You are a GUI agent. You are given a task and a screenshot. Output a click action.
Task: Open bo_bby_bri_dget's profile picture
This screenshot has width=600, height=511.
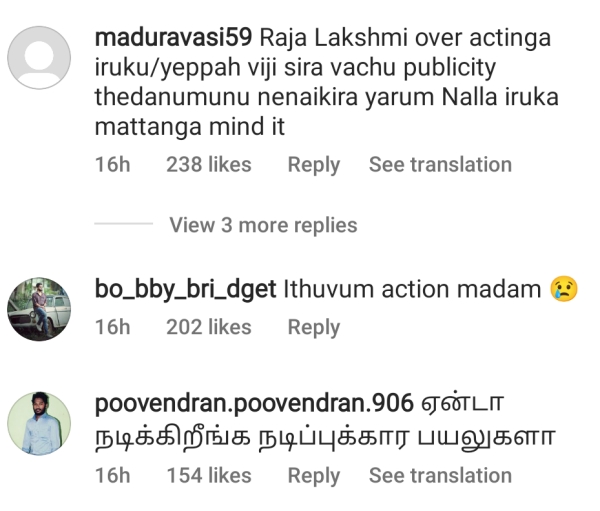39,309
